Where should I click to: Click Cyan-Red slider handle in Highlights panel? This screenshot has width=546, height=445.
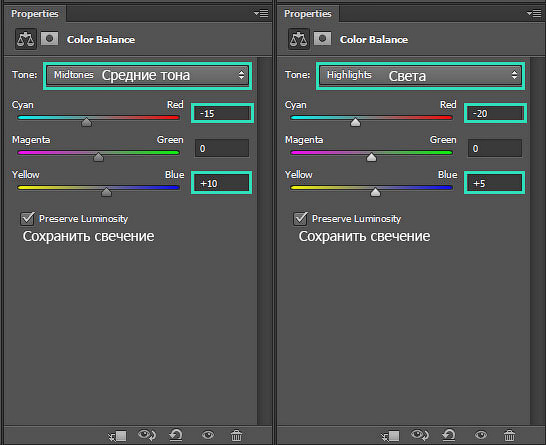[x=356, y=122]
